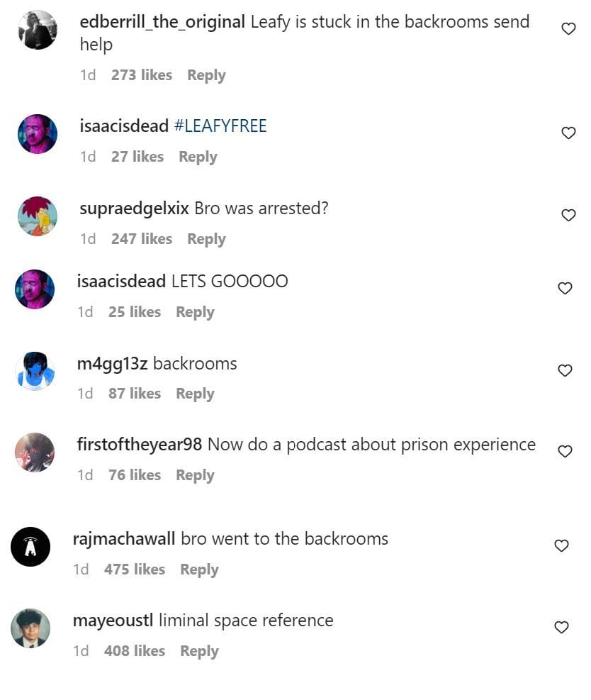
Task: Open supraedgelxix's profile picture
Action: (38, 216)
